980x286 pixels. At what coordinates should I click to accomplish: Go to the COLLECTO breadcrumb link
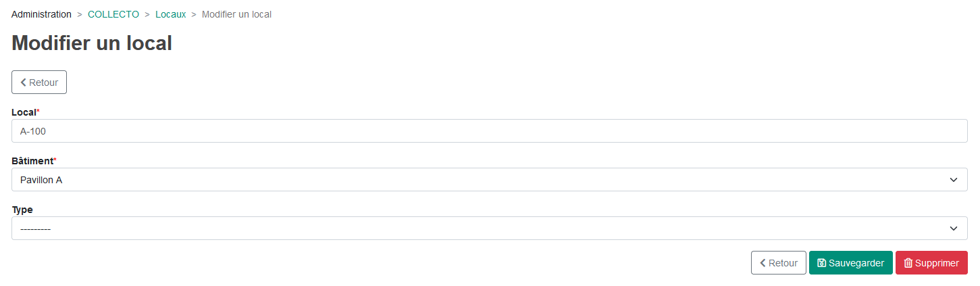[113, 14]
